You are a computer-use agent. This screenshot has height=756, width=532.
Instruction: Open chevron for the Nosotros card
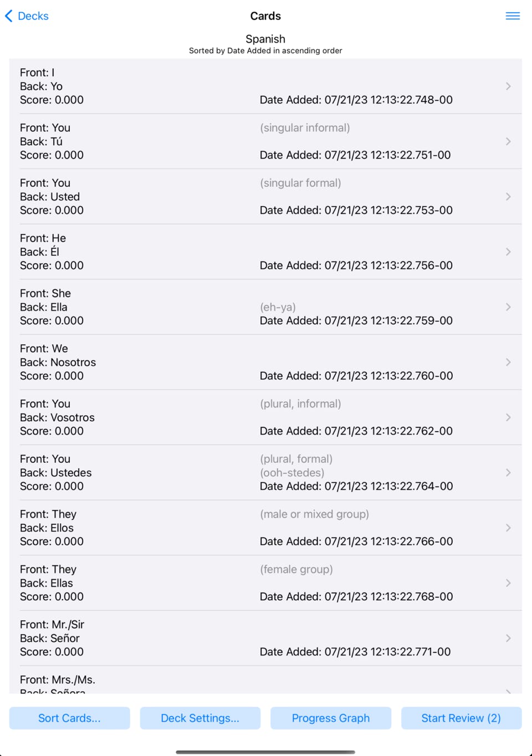click(508, 362)
